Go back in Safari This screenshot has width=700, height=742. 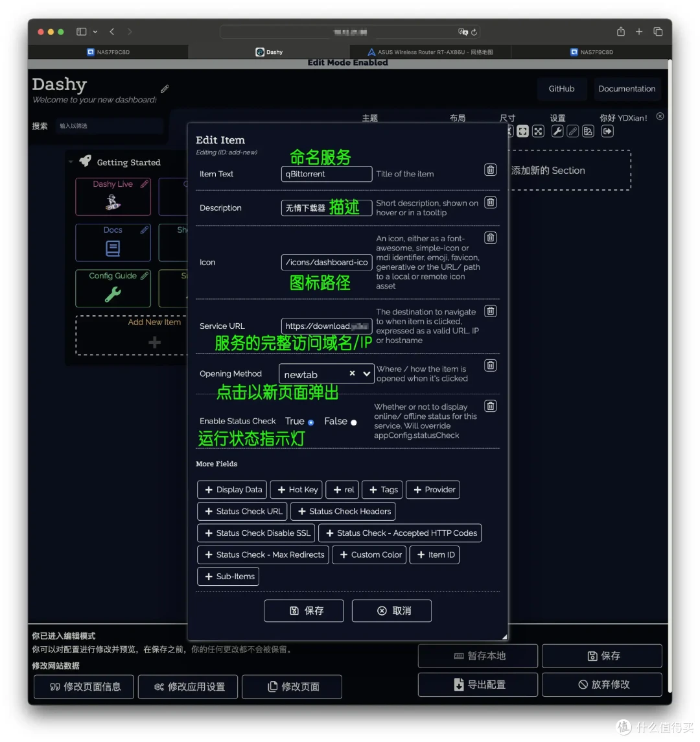[112, 32]
